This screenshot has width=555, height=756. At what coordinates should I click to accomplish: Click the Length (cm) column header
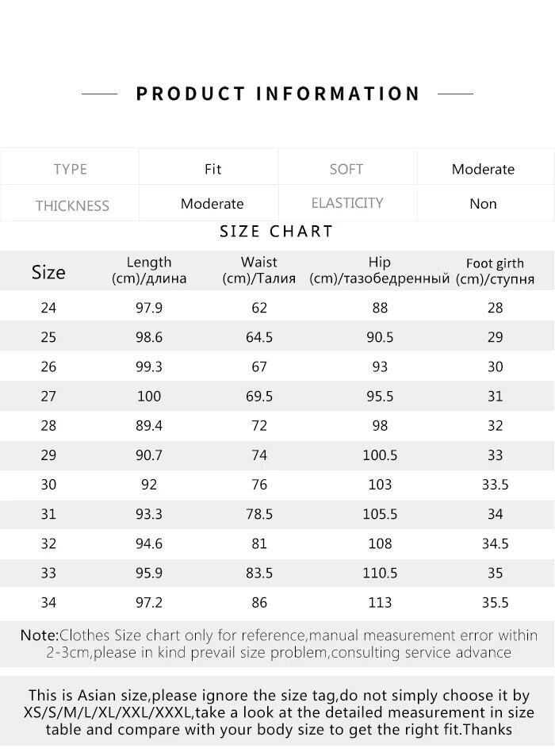click(149, 270)
